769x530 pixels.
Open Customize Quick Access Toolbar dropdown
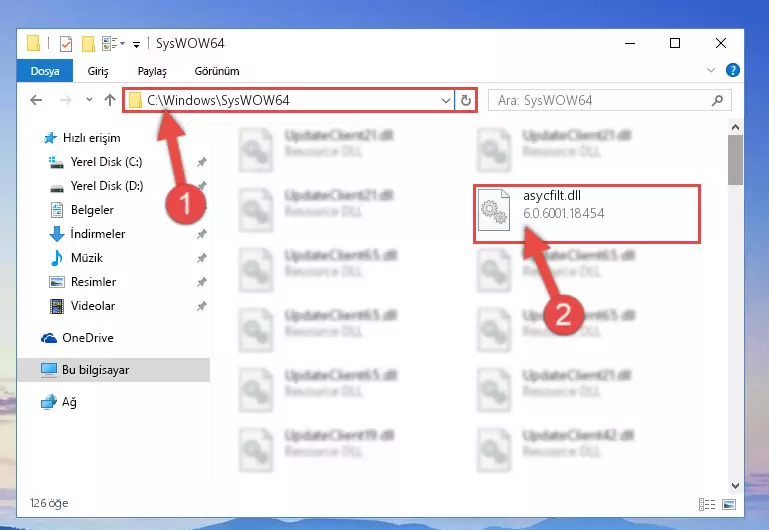tap(136, 45)
